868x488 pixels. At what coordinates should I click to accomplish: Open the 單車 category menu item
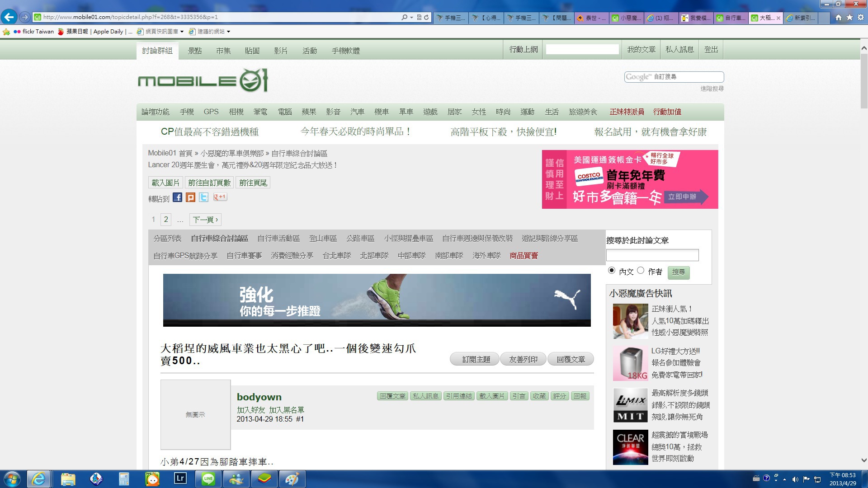(406, 112)
